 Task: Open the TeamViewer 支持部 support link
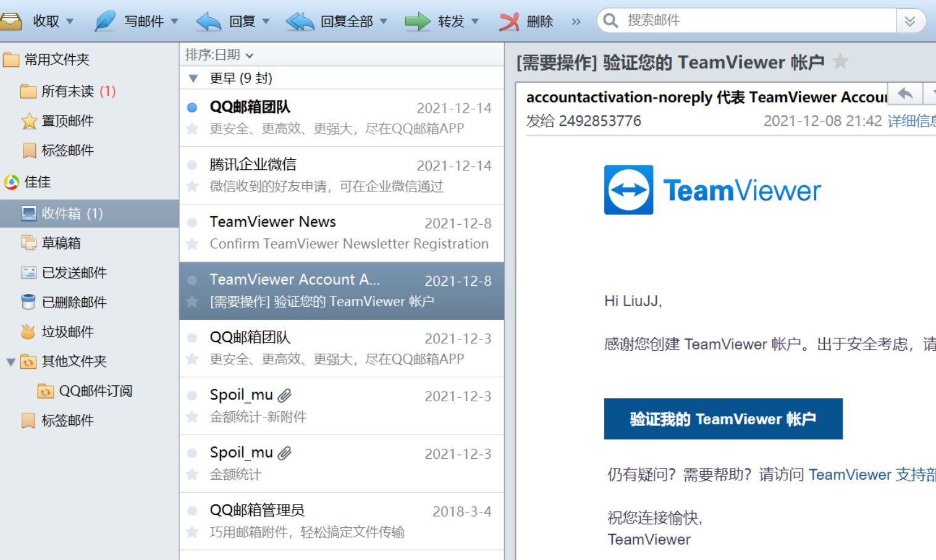click(x=872, y=475)
